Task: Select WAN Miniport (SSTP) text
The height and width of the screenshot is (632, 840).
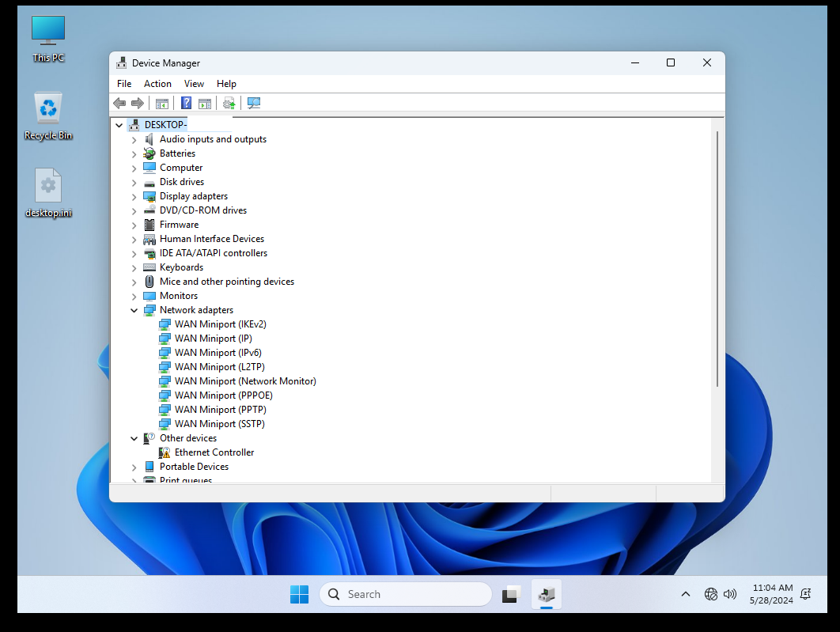Action: [220, 424]
